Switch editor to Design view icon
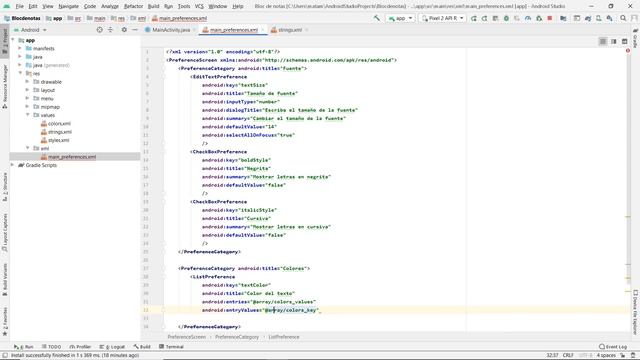This screenshot has width=640, height=360. [x=624, y=41]
